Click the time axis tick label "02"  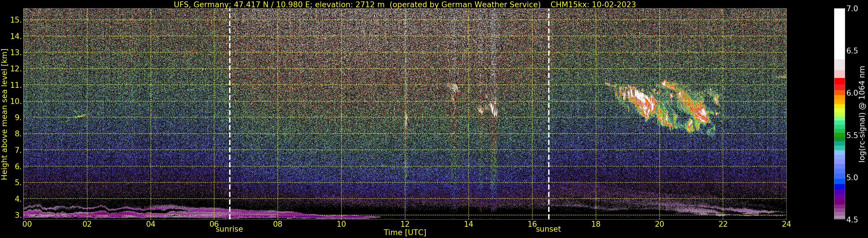coord(87,224)
